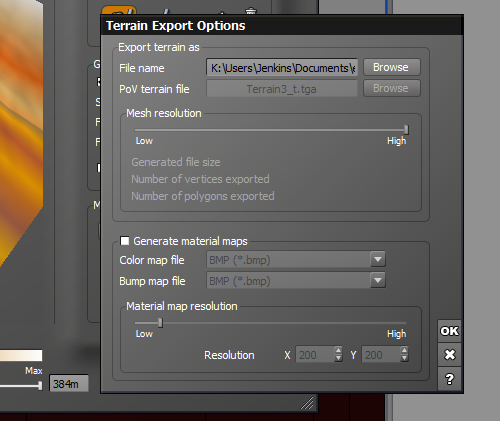Click the orange tool icon behind dialog
Viewport: 500px width, 421px height.
pos(119,10)
